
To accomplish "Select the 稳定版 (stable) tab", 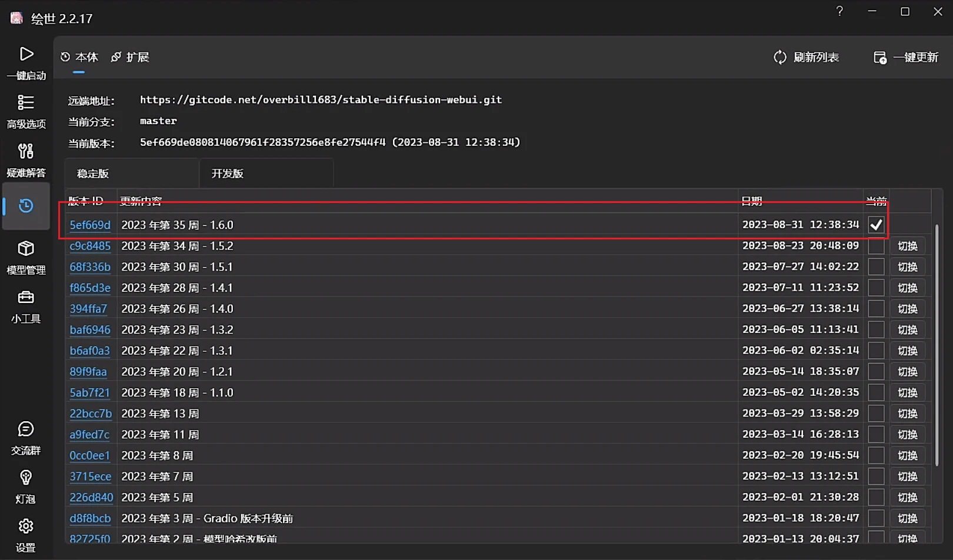I will click(93, 174).
